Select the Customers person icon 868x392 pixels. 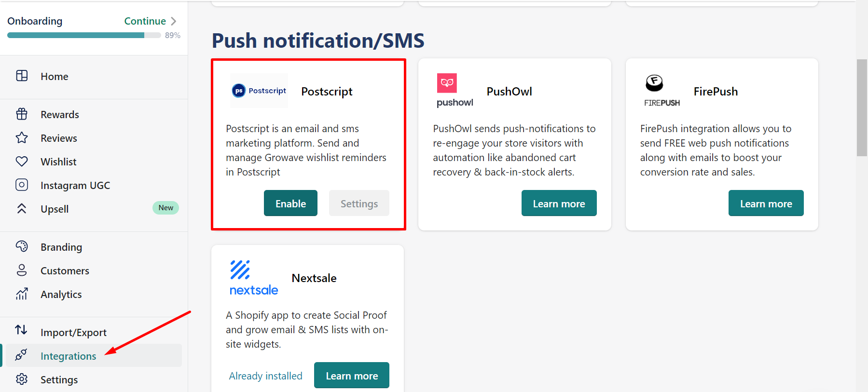[x=22, y=270]
